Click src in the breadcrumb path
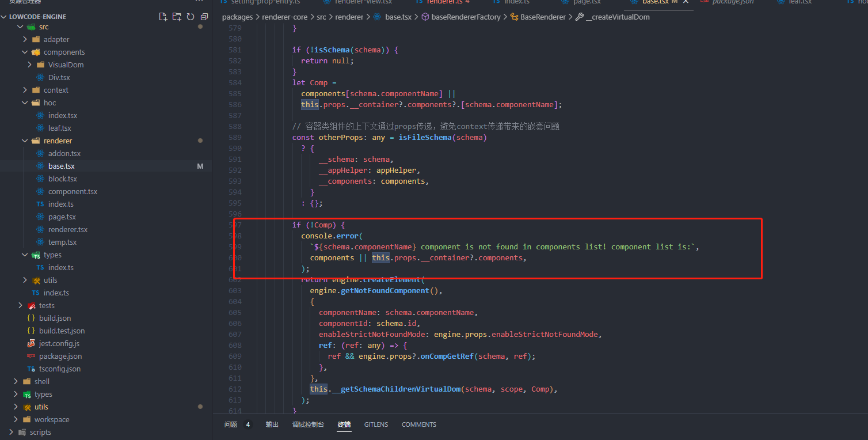The image size is (868, 440). pos(321,17)
